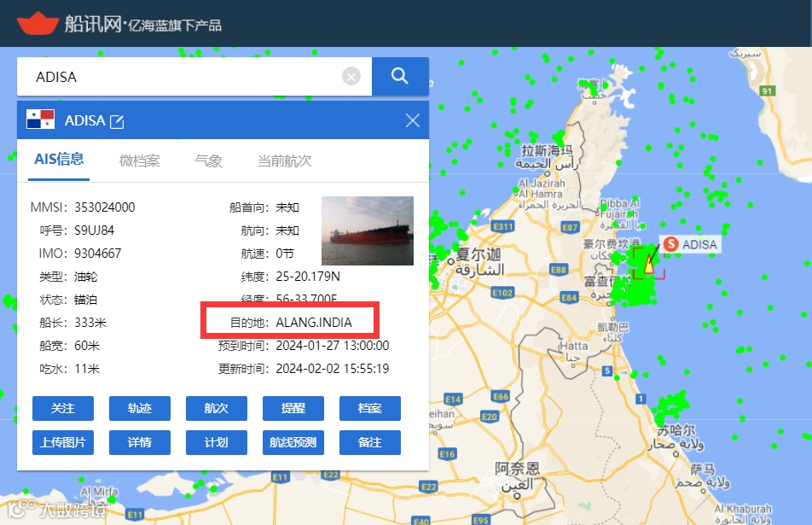Close the ADISA info panel

click(x=413, y=120)
